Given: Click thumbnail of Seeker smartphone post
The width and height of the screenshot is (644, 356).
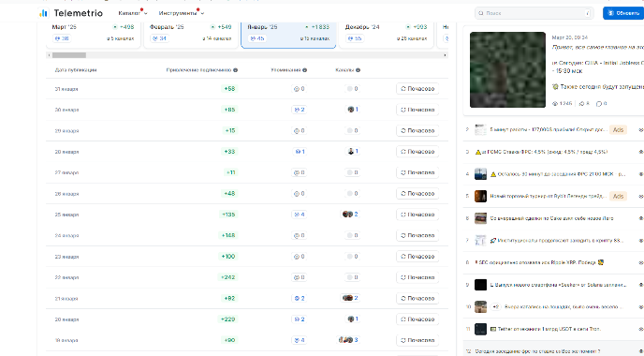Looking at the screenshot, I should [480, 285].
